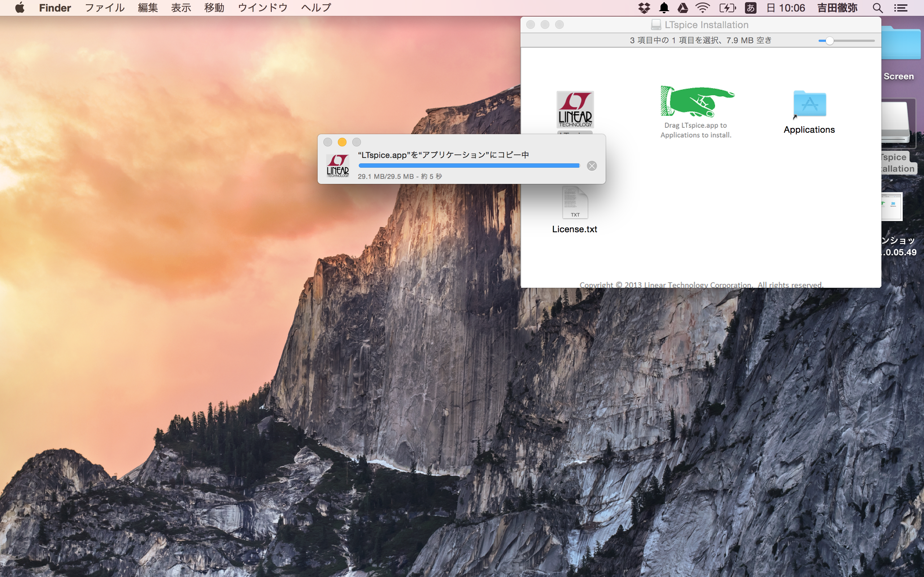Screen dimensions: 924x577
Task: Open the 表示 menu
Action: [180, 8]
